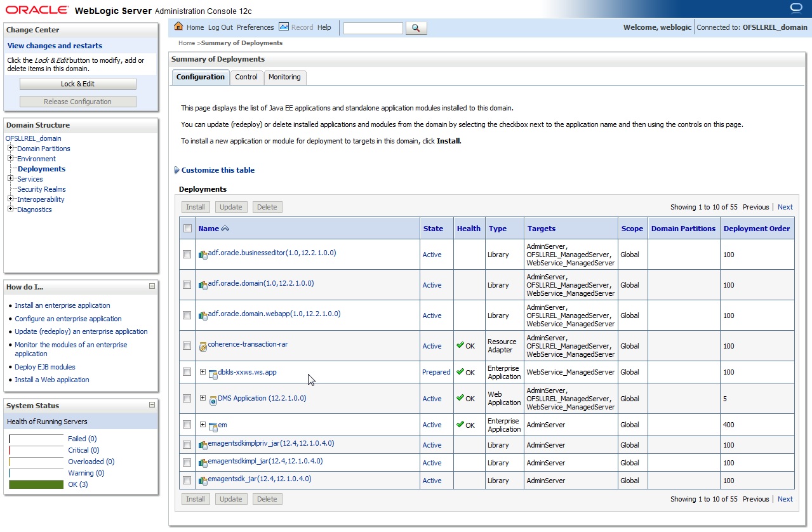Click the green check health icon for DMS Application
This screenshot has height=532, width=812.
[x=460, y=398]
